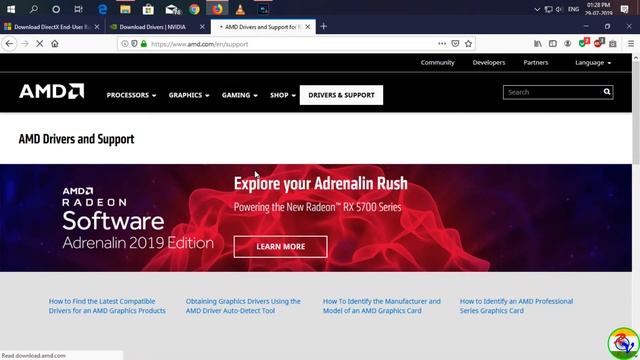The height and width of the screenshot is (360, 640).
Task: Click the AMD site search field
Action: pos(553,92)
